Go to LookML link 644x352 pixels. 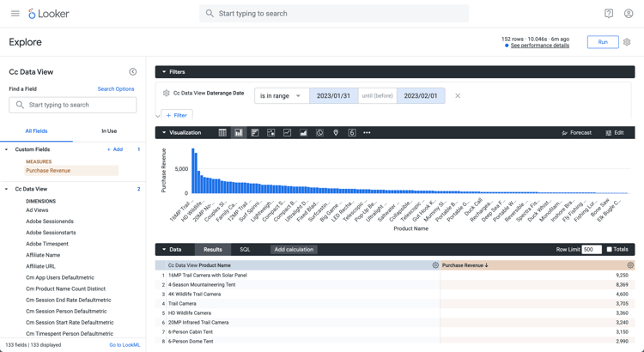point(125,345)
